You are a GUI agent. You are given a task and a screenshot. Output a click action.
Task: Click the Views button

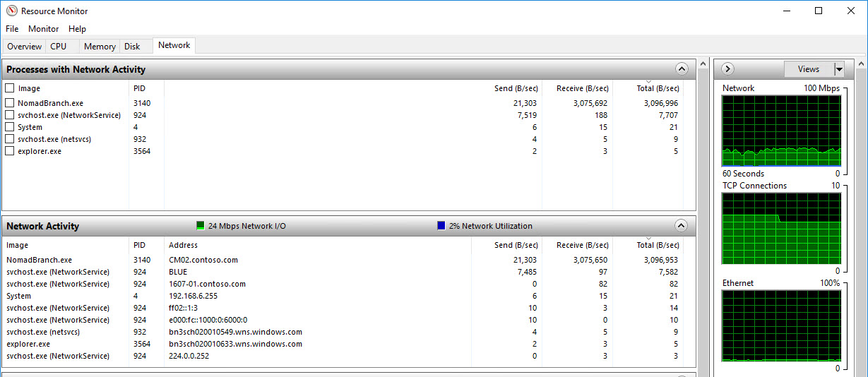809,69
